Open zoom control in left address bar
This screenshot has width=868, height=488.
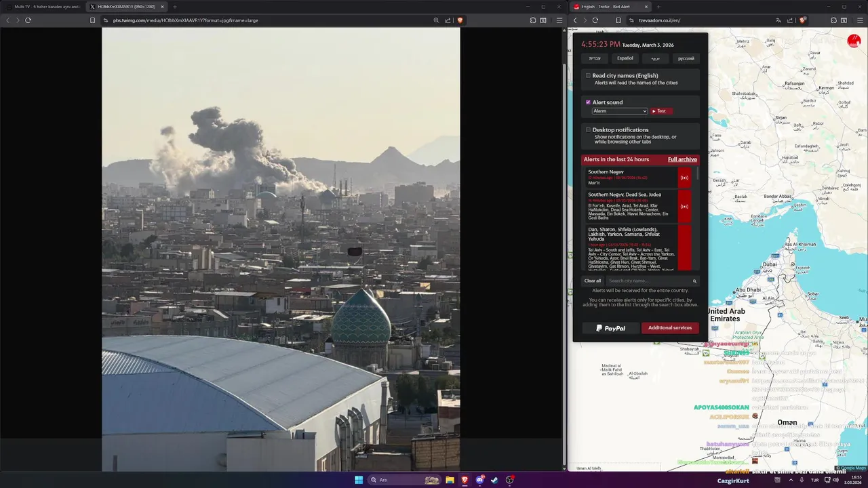[436, 20]
